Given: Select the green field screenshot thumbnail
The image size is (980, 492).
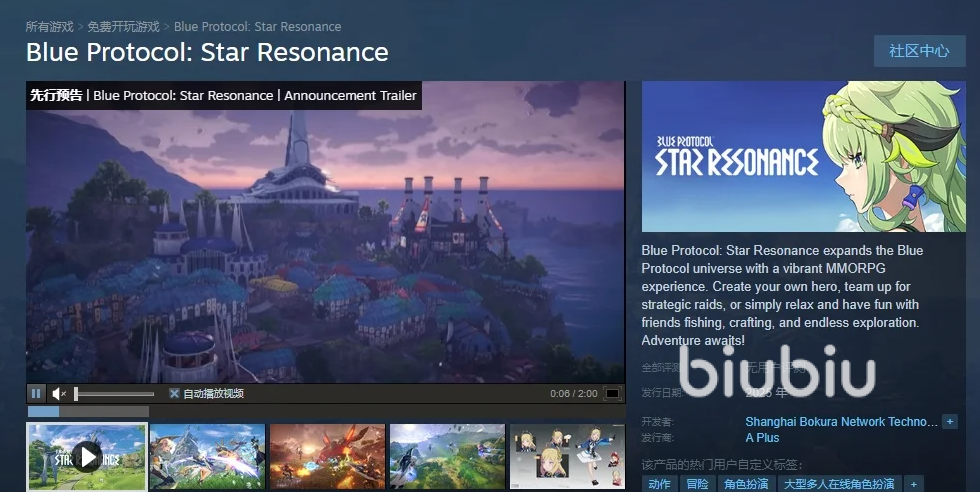Looking at the screenshot, I should tap(447, 456).
